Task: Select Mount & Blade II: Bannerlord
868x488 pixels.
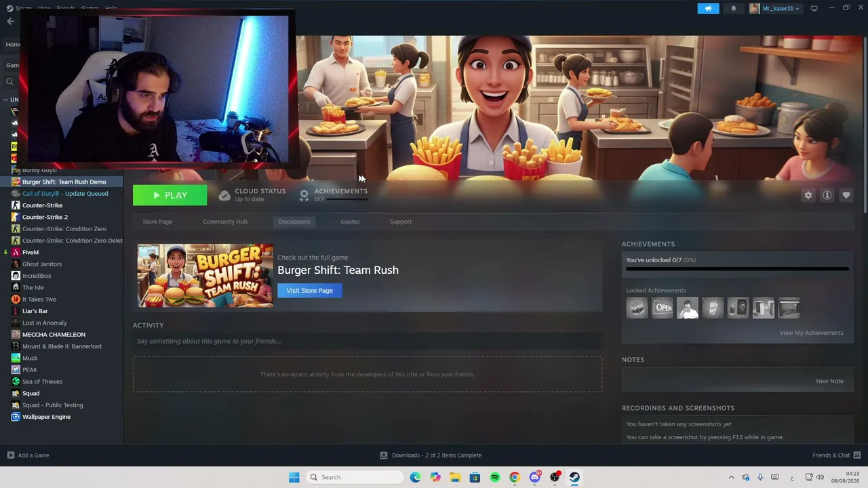Action: click(62, 346)
